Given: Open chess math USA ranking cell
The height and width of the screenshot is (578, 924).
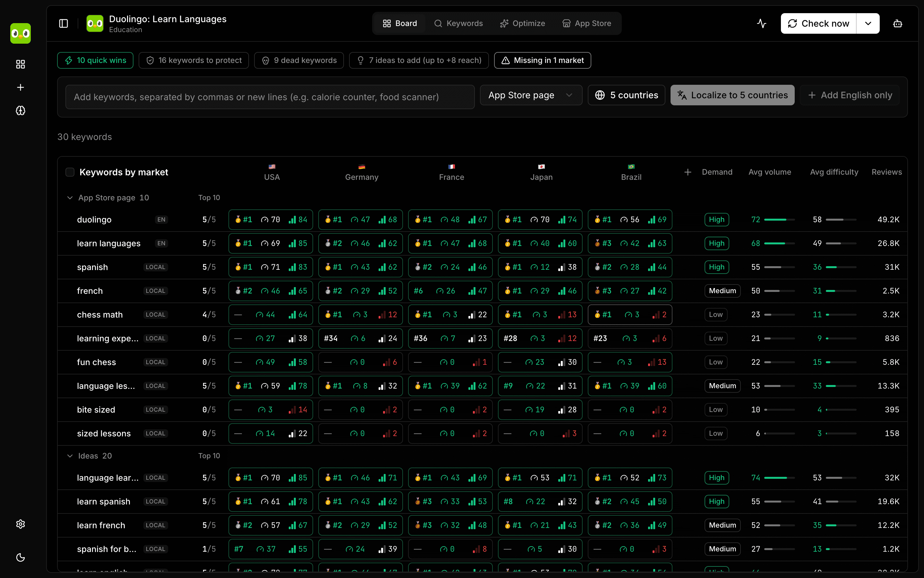Looking at the screenshot, I should (271, 315).
